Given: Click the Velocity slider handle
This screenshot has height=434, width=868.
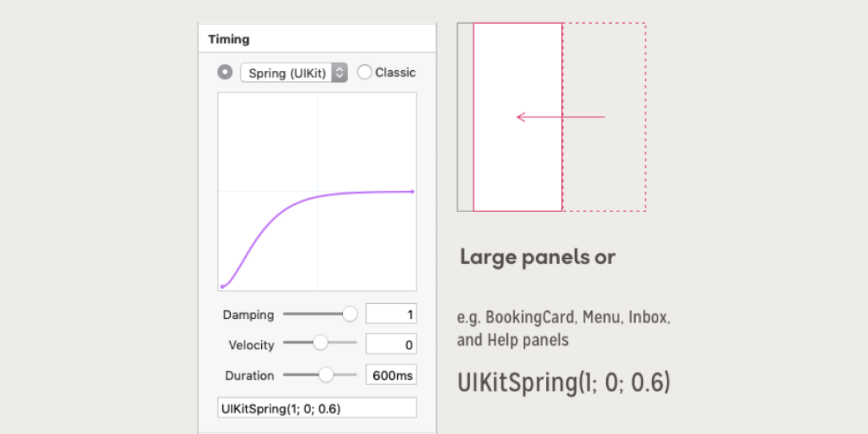Looking at the screenshot, I should [x=320, y=343].
